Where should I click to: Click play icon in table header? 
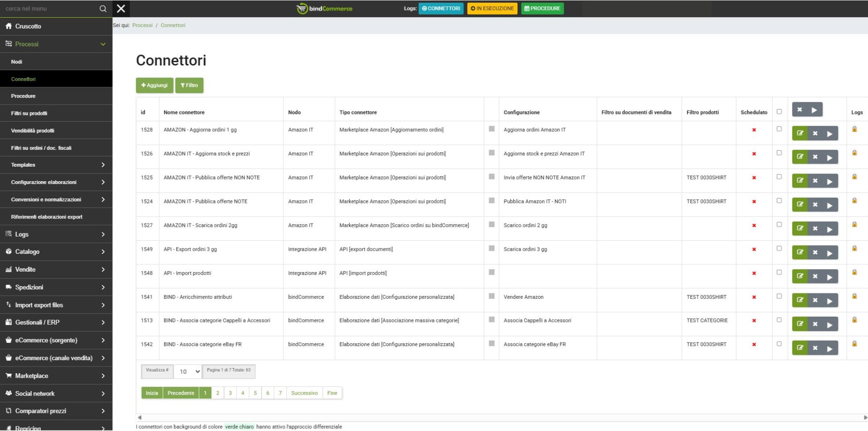pos(814,110)
